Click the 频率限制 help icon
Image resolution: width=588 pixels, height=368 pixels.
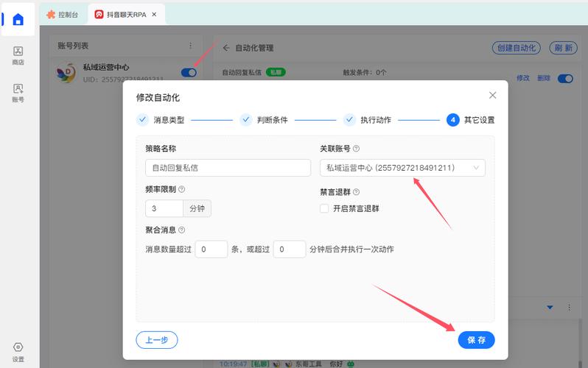[181, 189]
